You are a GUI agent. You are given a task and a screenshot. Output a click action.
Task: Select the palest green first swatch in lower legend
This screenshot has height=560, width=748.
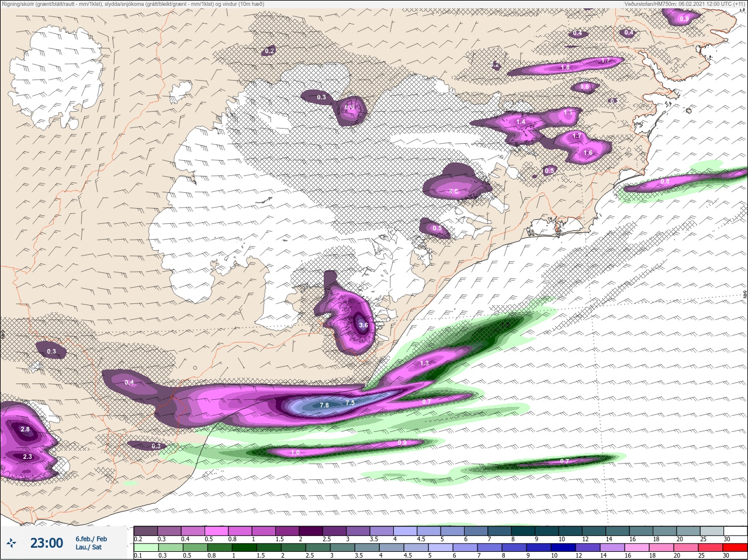[146, 548]
